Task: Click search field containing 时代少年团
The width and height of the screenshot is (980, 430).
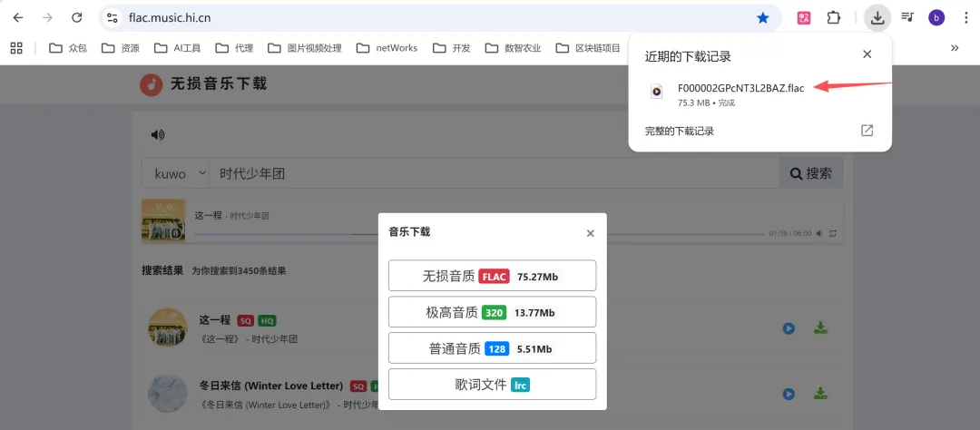Action: point(494,174)
